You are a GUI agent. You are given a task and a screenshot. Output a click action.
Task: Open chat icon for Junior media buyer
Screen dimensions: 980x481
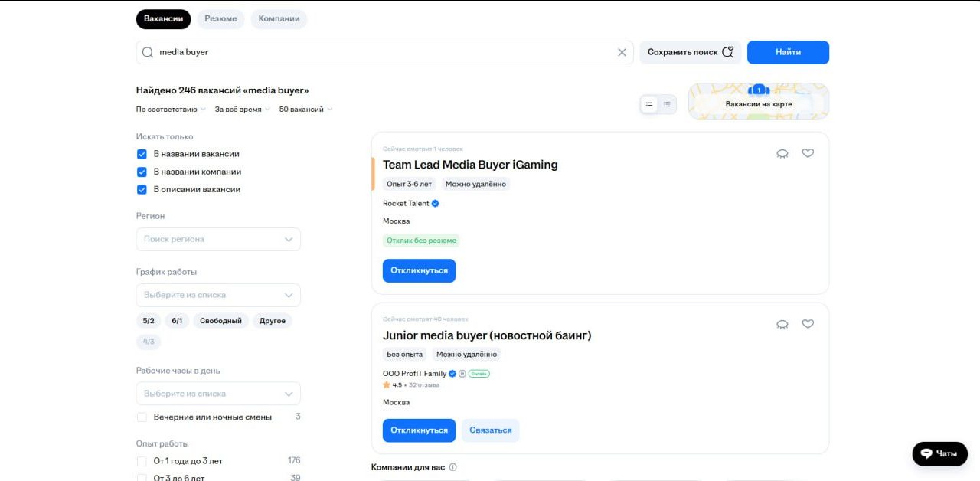pyautogui.click(x=782, y=324)
